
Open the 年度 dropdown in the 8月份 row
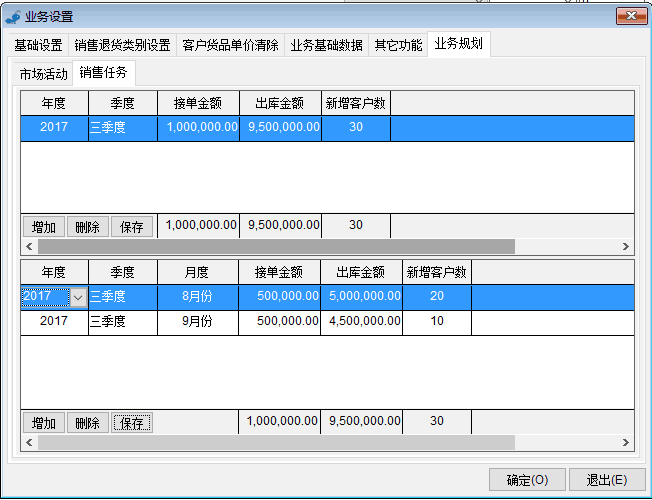[x=77, y=297]
